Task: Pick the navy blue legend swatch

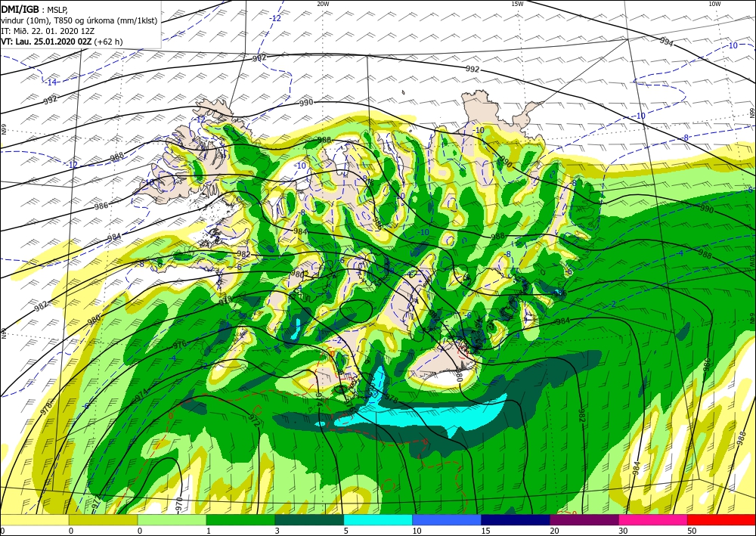Action: point(516,519)
